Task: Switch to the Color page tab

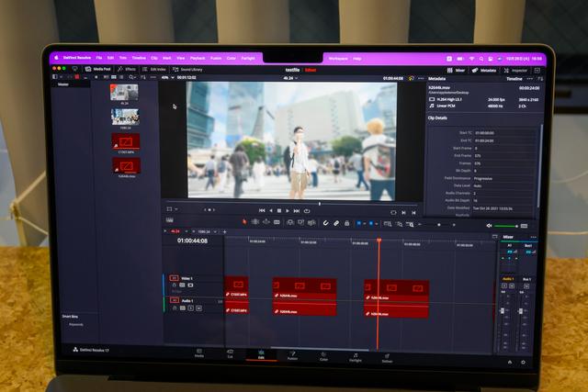Action: click(323, 356)
